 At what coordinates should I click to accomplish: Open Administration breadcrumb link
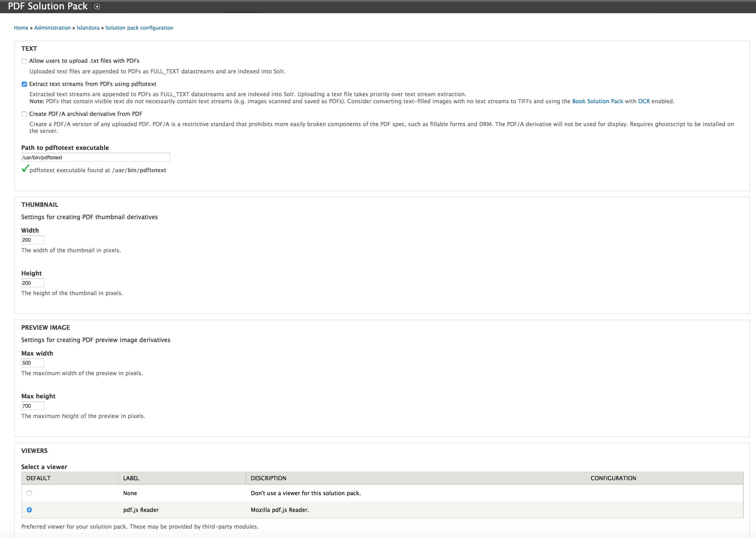point(52,28)
